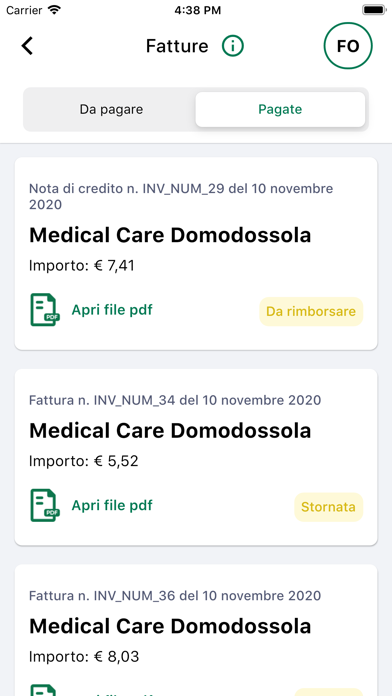
Task: Click partially visible PDF icon on INV_NUM_36 card
Action: tap(45, 690)
